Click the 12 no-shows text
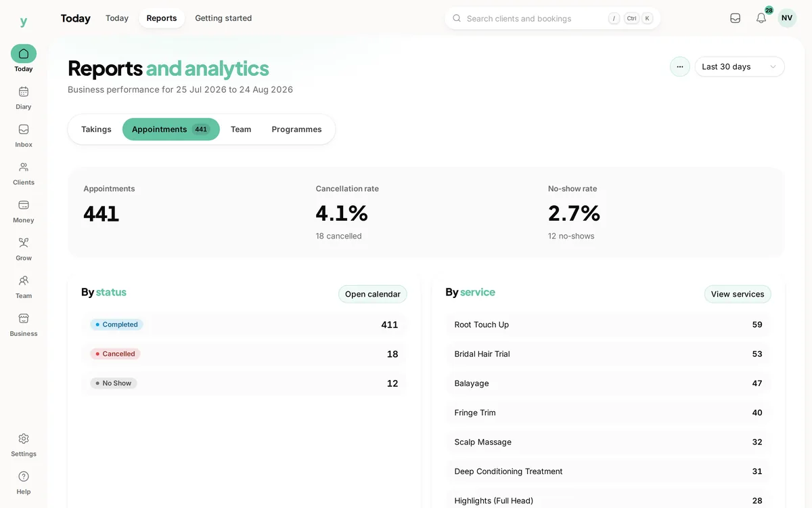The image size is (812, 508). coord(571,236)
